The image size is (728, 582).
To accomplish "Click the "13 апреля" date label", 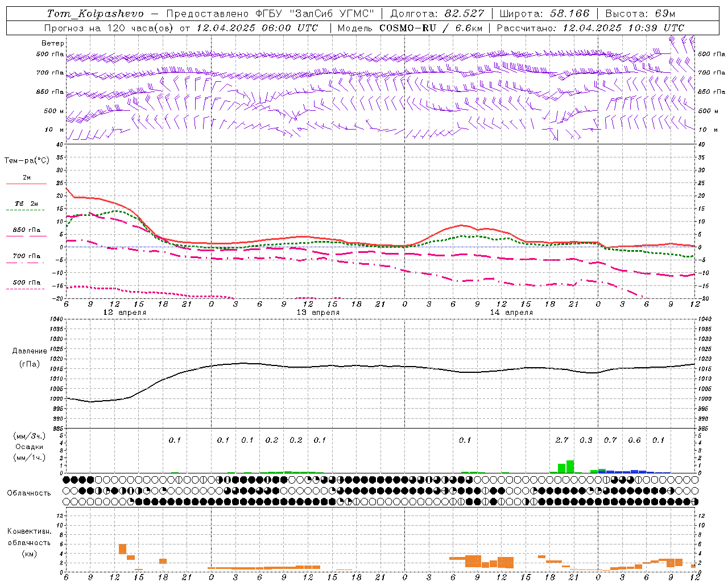I will click(318, 313).
